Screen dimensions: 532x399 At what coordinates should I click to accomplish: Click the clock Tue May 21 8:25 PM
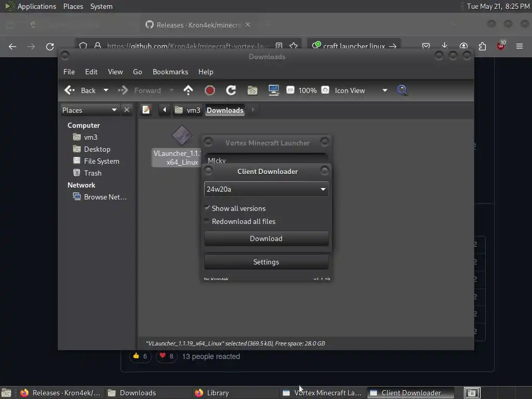[498, 6]
